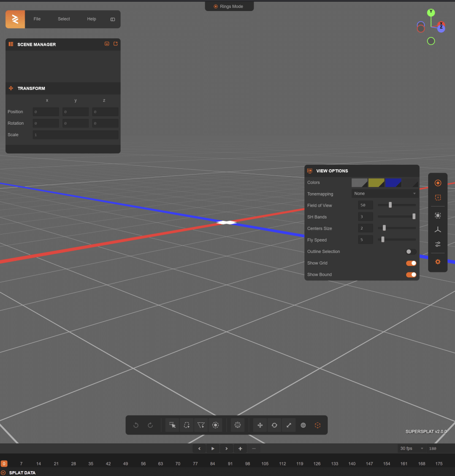This screenshot has height=476, width=455.
Task: Open the Select menu
Action: pos(63,19)
